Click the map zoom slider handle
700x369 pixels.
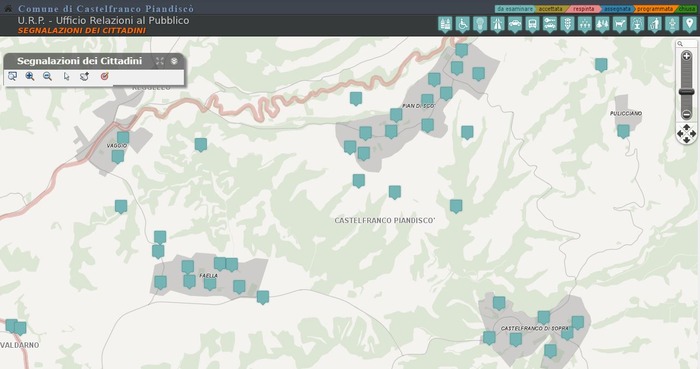click(x=686, y=91)
